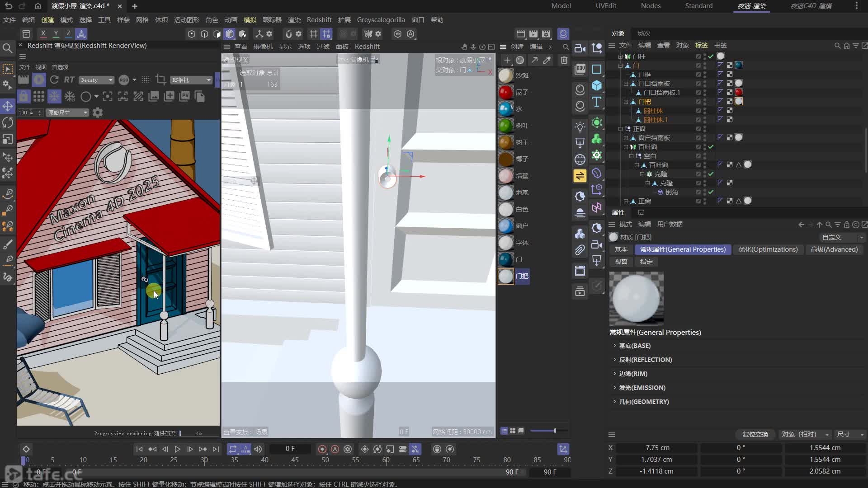
Task: Click the Redshift RT render button
Action: click(x=69, y=80)
